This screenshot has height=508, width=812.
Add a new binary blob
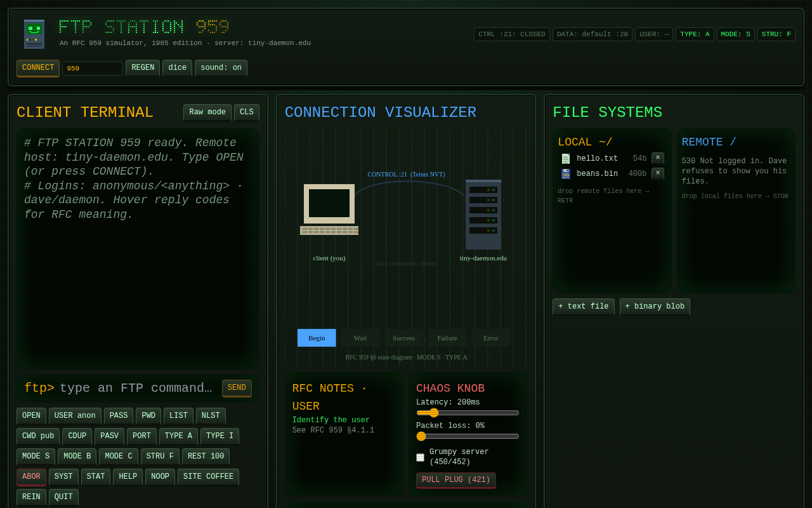coord(655,307)
